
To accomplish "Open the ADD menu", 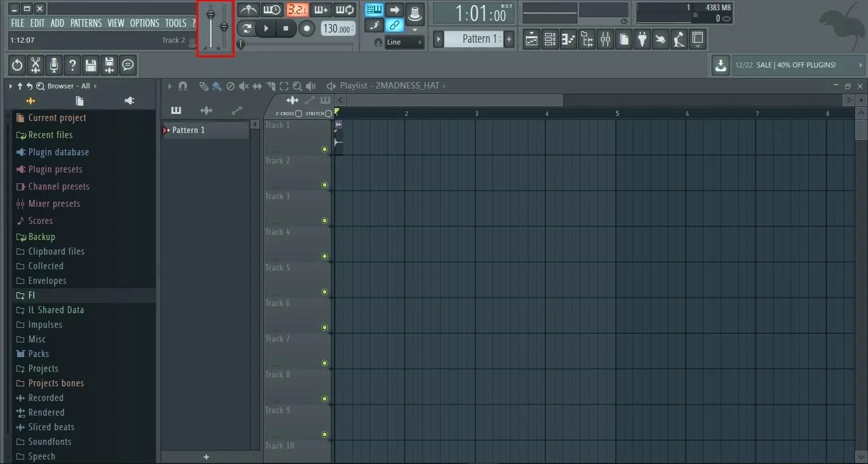I will pos(57,23).
